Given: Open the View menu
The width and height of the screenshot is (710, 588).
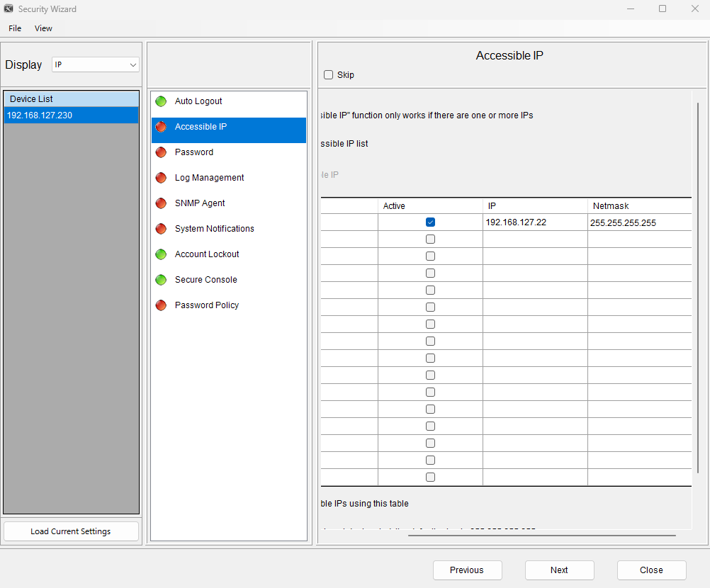Looking at the screenshot, I should tap(43, 28).
